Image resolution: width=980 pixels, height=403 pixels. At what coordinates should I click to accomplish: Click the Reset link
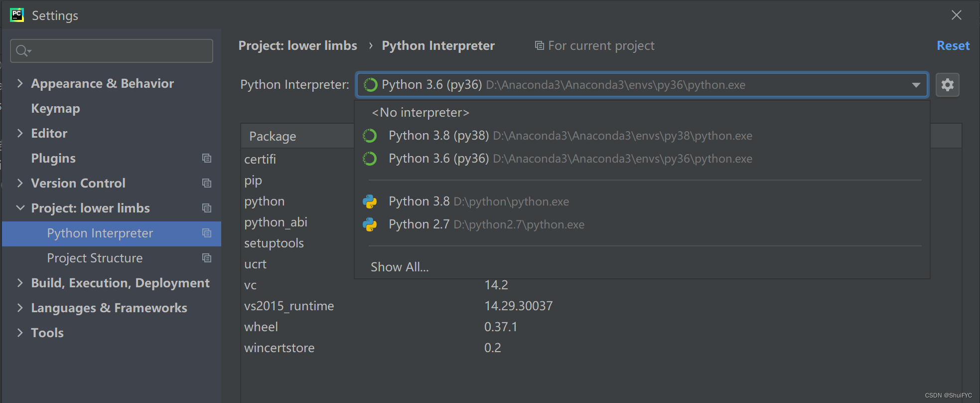pos(953,45)
